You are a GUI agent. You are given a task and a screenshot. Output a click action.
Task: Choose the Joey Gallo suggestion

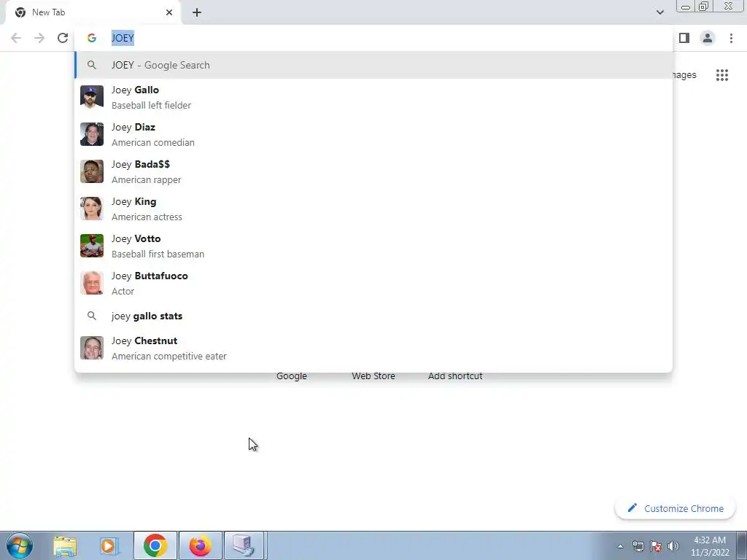(373, 97)
